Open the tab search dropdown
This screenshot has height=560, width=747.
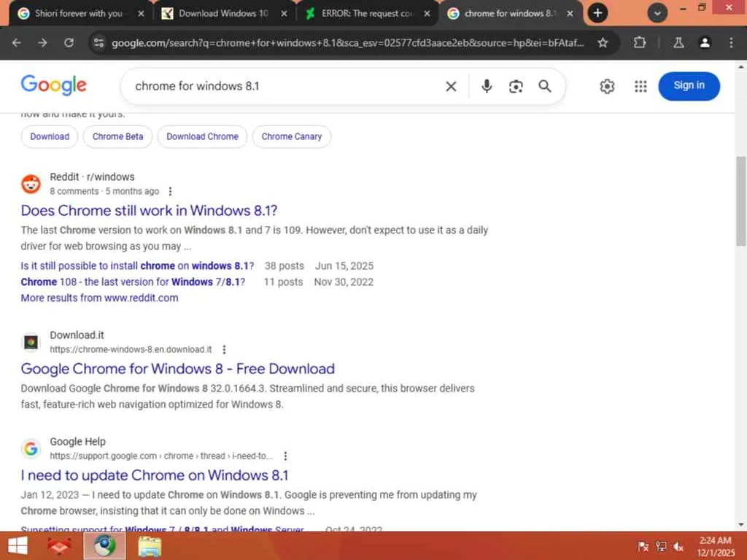[x=657, y=13]
